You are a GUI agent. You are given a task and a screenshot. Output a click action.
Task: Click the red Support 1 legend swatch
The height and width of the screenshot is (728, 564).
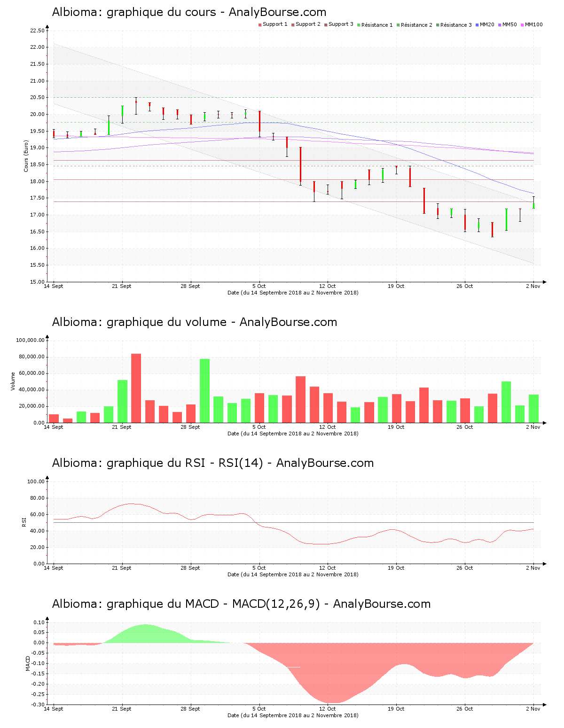tap(260, 24)
